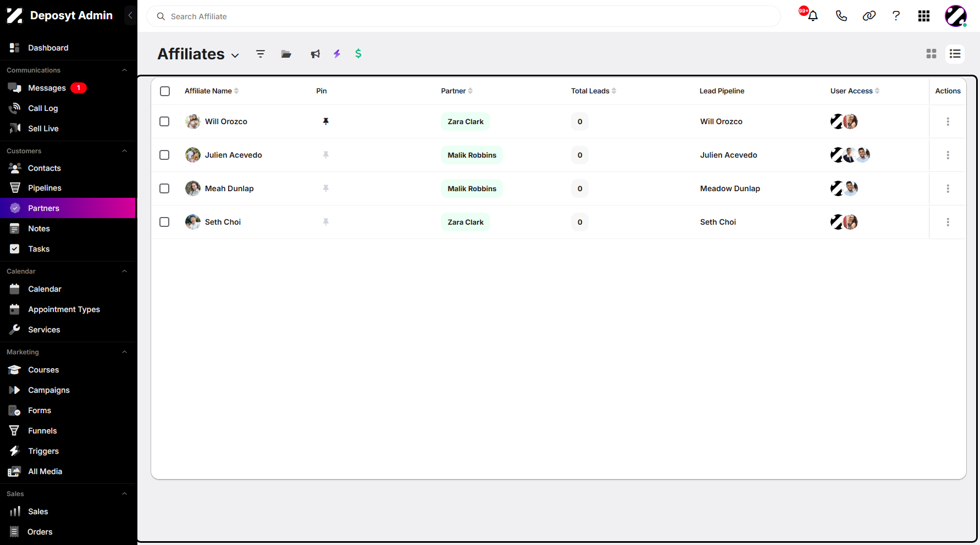Click the purple lightning bolt icon
The width and height of the screenshot is (980, 545).
pos(337,54)
